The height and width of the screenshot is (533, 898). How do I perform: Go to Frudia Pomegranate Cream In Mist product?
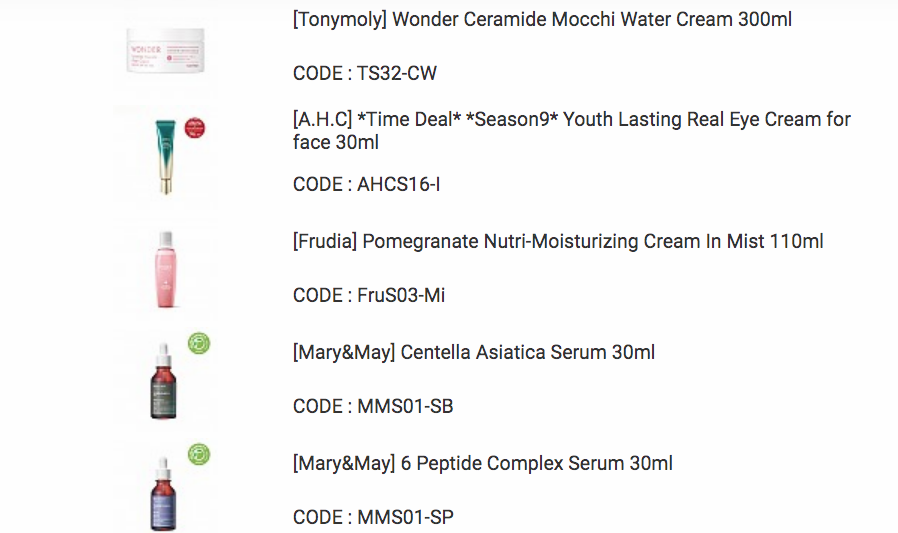point(558,241)
